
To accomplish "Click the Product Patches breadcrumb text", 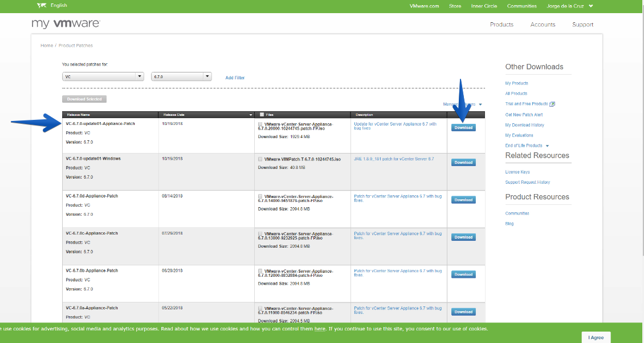I will click(76, 46).
